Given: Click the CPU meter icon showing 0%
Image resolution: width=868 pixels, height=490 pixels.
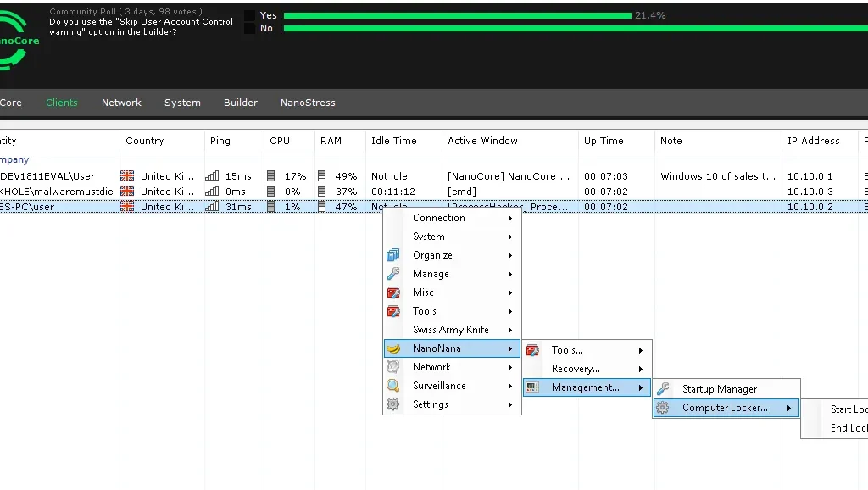Looking at the screenshot, I should pos(270,191).
